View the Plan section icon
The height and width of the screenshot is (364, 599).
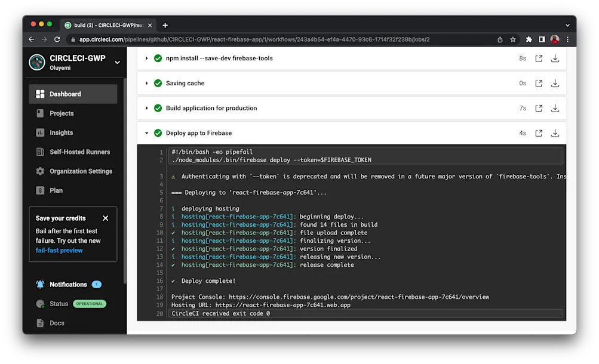click(41, 190)
